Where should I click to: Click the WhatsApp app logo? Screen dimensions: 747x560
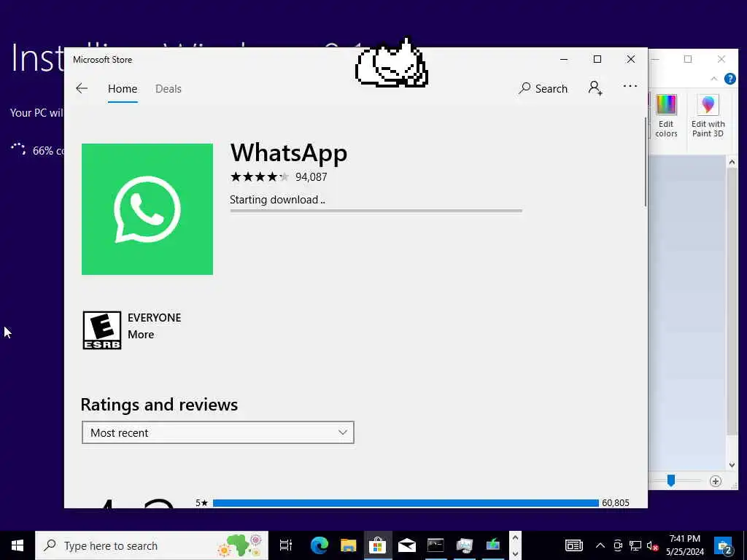(147, 209)
